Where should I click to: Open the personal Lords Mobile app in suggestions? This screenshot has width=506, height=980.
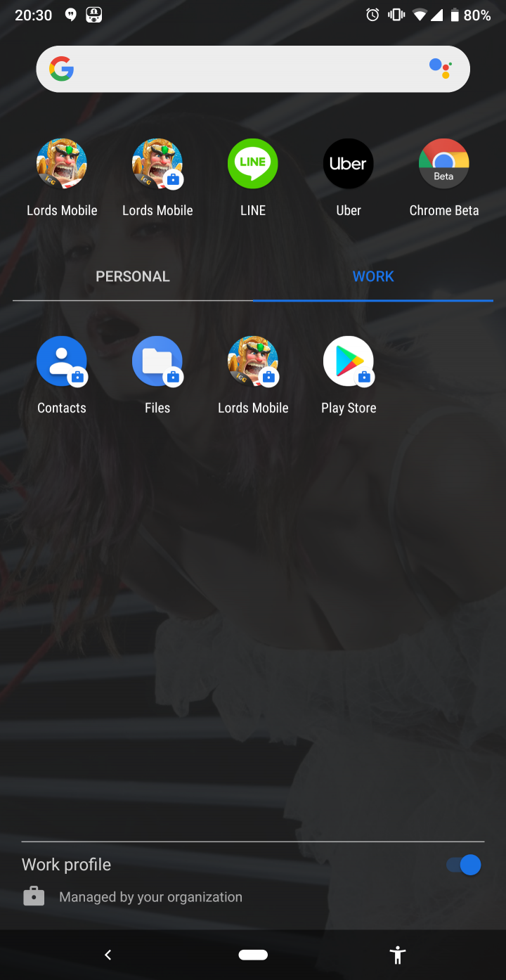tap(62, 164)
